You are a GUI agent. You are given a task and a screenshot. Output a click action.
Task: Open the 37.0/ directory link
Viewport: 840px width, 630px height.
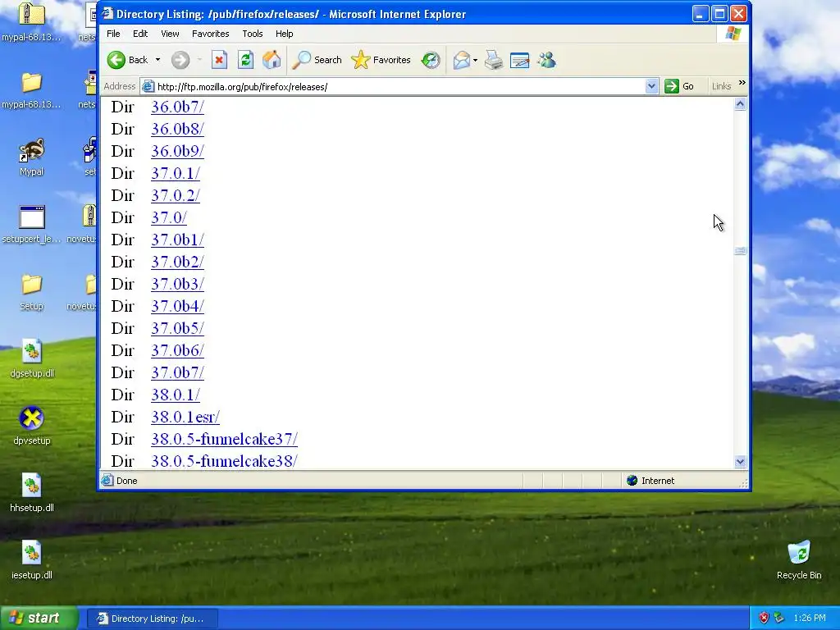(x=169, y=217)
